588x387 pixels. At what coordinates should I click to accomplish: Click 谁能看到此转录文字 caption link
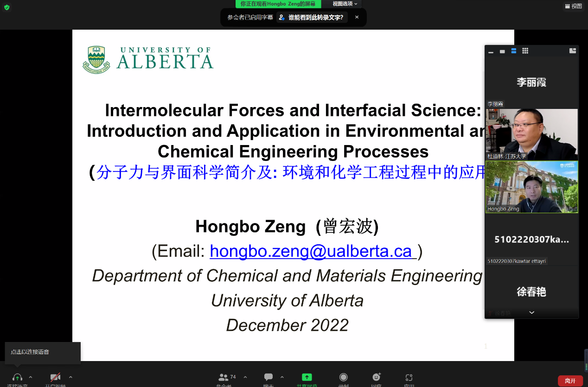pos(312,18)
